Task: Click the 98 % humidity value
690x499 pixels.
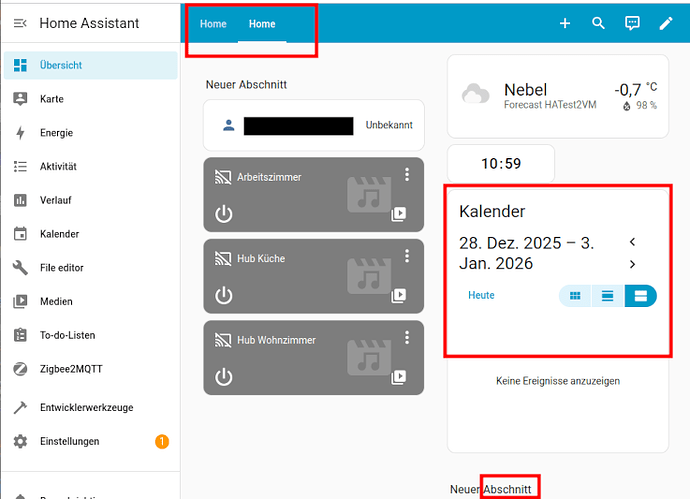Action: pyautogui.click(x=646, y=106)
